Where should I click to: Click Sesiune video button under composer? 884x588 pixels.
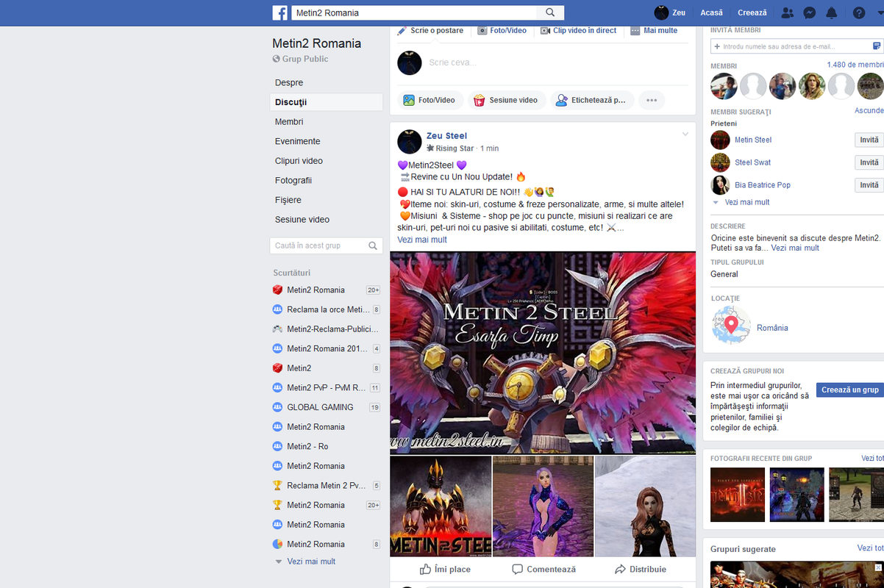[x=506, y=100]
